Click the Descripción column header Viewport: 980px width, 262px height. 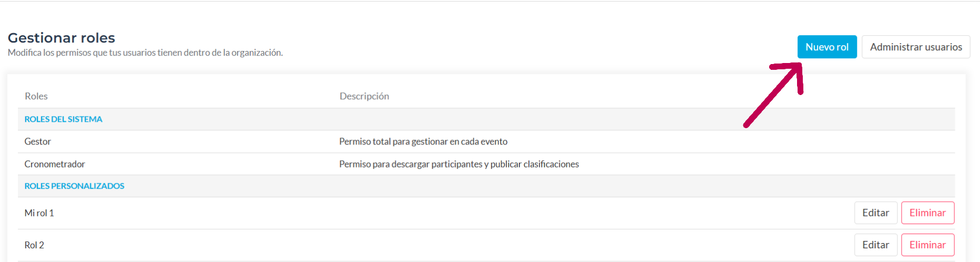[364, 96]
